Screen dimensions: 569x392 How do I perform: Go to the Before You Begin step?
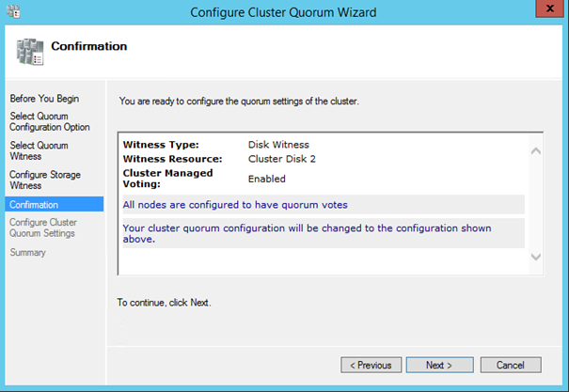[x=44, y=99]
